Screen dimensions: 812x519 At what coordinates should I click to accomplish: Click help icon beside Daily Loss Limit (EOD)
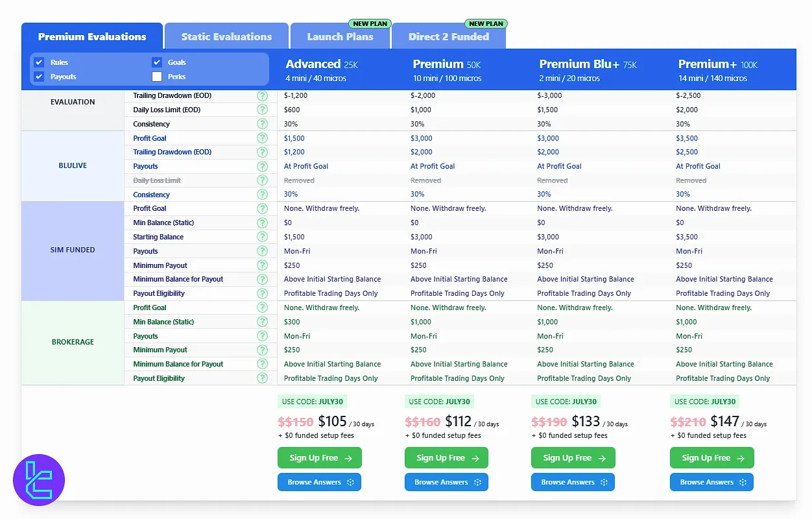tap(262, 110)
